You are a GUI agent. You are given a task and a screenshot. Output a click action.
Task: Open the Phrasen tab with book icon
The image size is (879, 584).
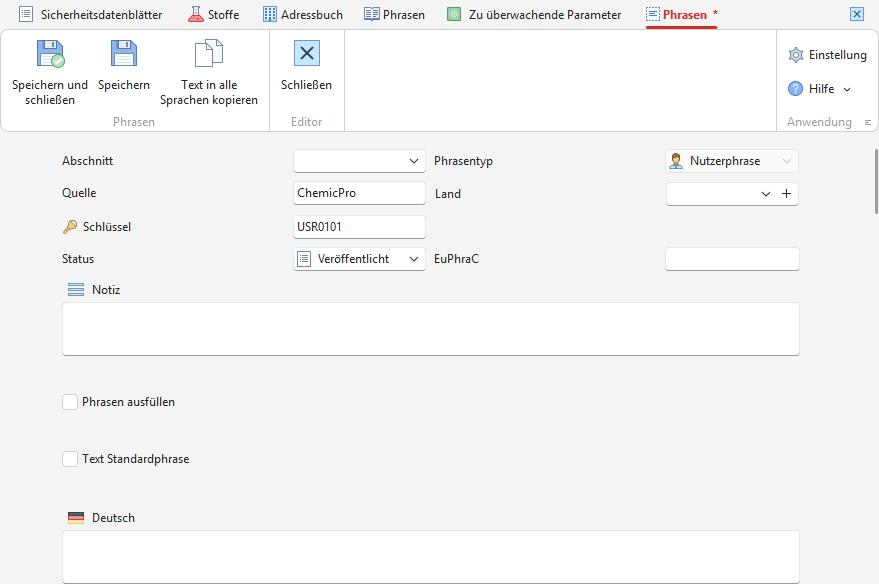click(x=394, y=15)
